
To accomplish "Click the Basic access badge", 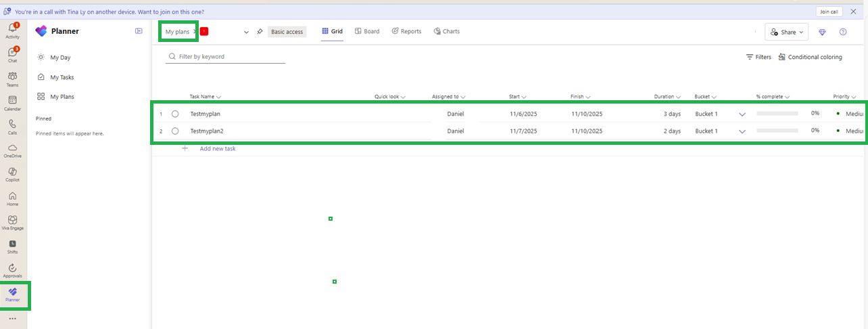I will pyautogui.click(x=287, y=32).
